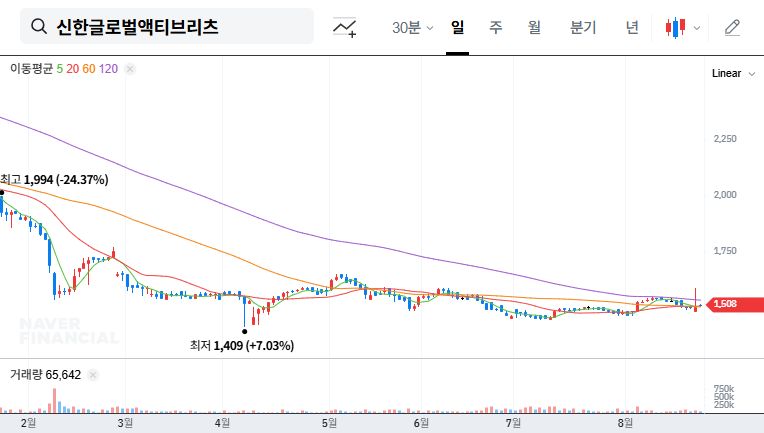Image resolution: width=764 pixels, height=433 pixels.
Task: Remove the 이동평균 indicator
Action: pos(130,69)
